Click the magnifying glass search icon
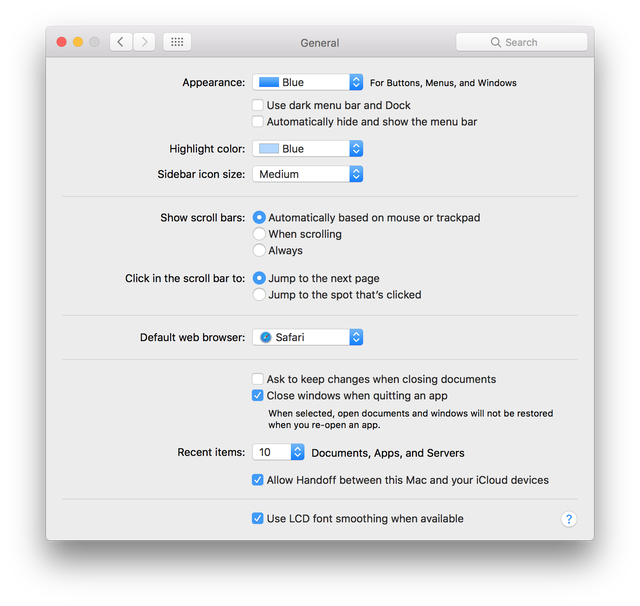 [496, 43]
